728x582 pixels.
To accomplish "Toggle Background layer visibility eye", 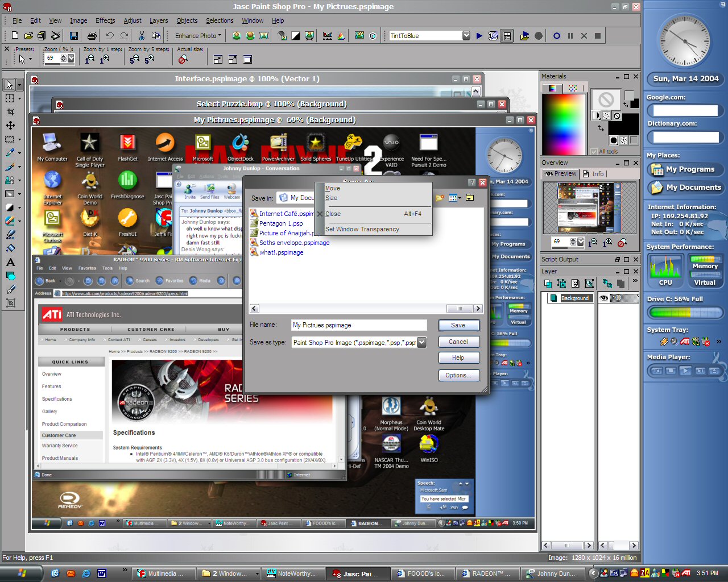I will (x=604, y=298).
